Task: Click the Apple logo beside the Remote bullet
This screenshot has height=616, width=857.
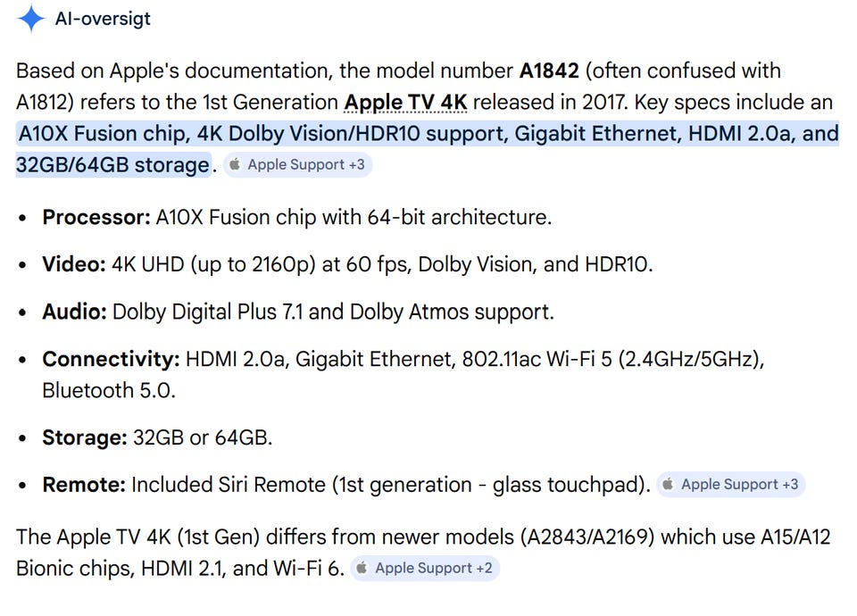Action: point(669,485)
